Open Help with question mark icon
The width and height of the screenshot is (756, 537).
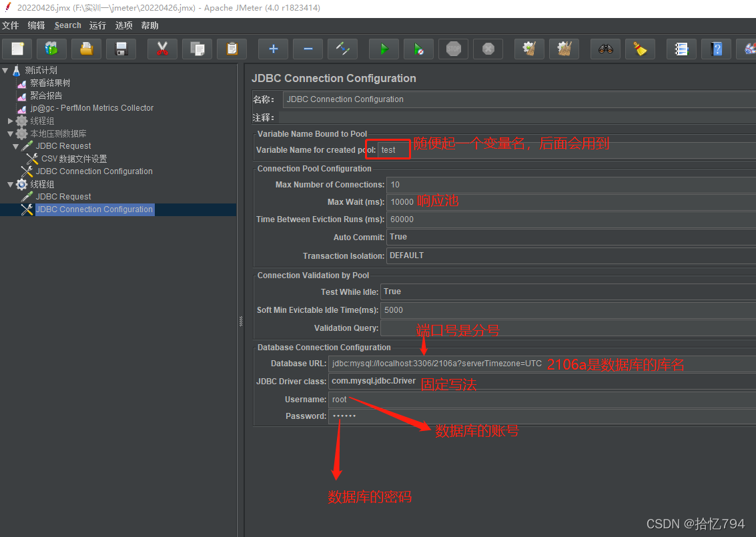(x=717, y=49)
